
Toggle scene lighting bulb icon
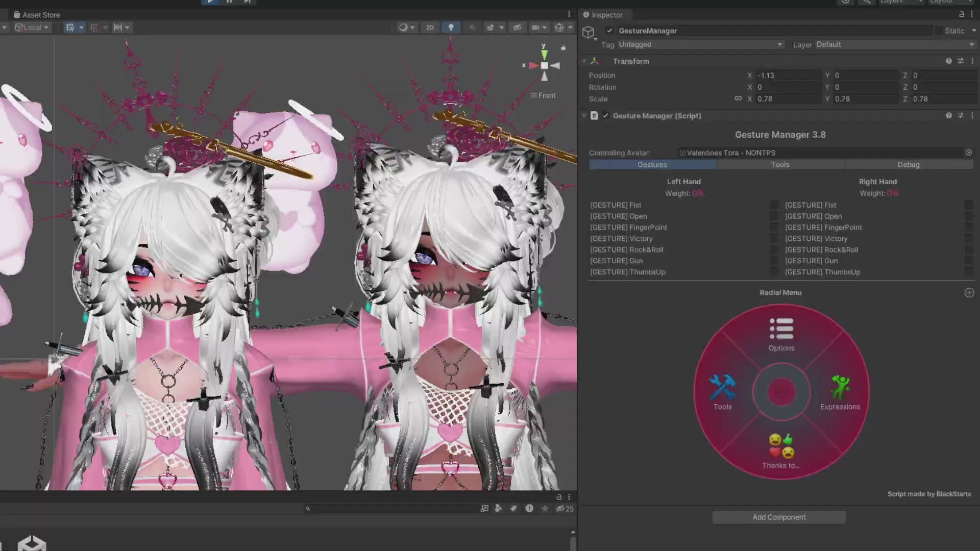point(451,28)
